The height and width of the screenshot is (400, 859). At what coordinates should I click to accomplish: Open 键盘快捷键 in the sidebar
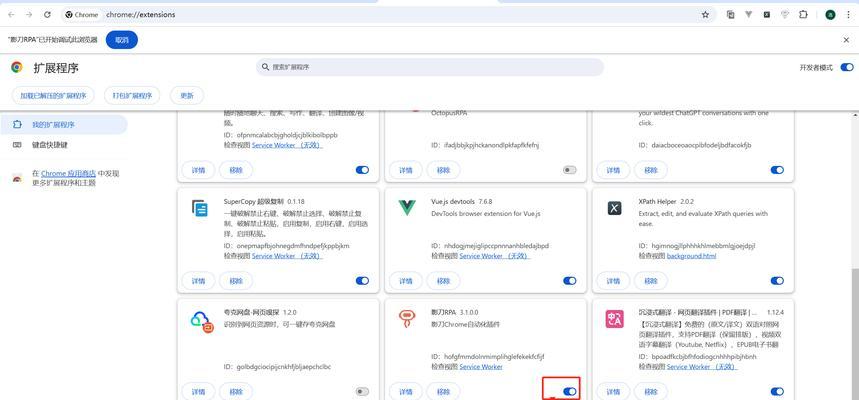click(64, 145)
